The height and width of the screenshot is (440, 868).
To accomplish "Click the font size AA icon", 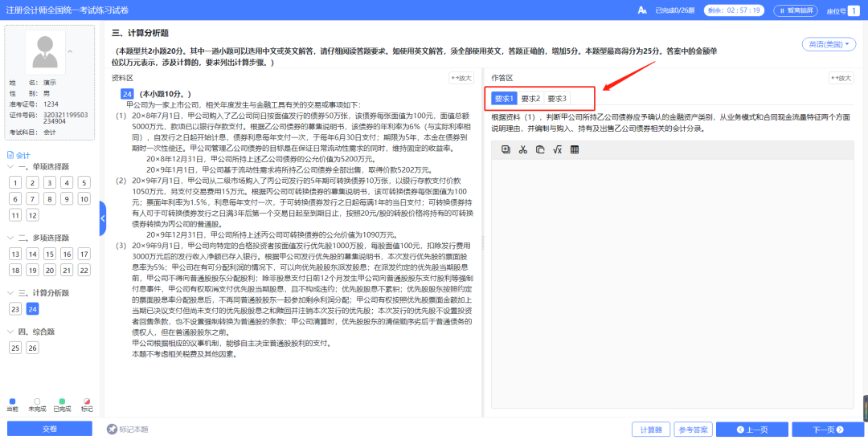I will tap(642, 10).
